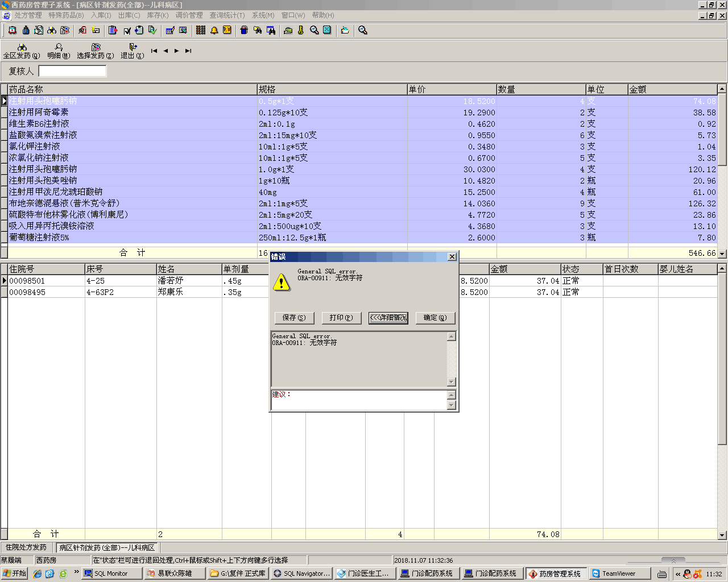Open 明细 details view
The height and width of the screenshot is (582, 728).
pyautogui.click(x=59, y=51)
